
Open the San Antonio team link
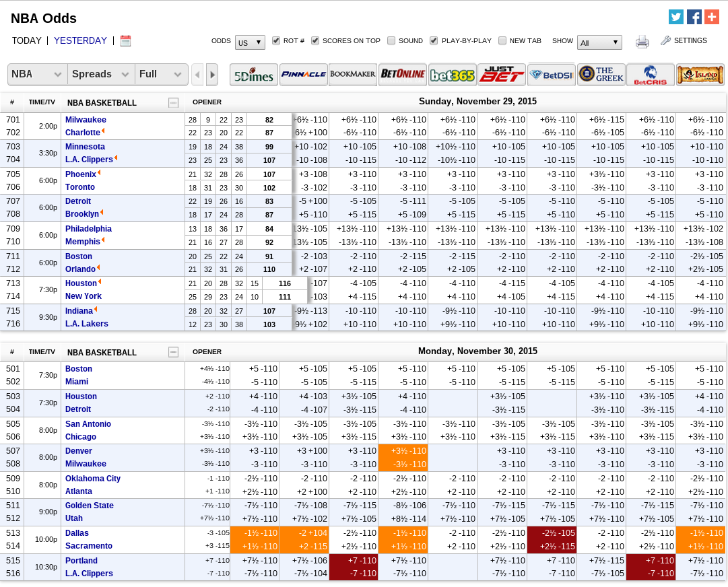(88, 423)
